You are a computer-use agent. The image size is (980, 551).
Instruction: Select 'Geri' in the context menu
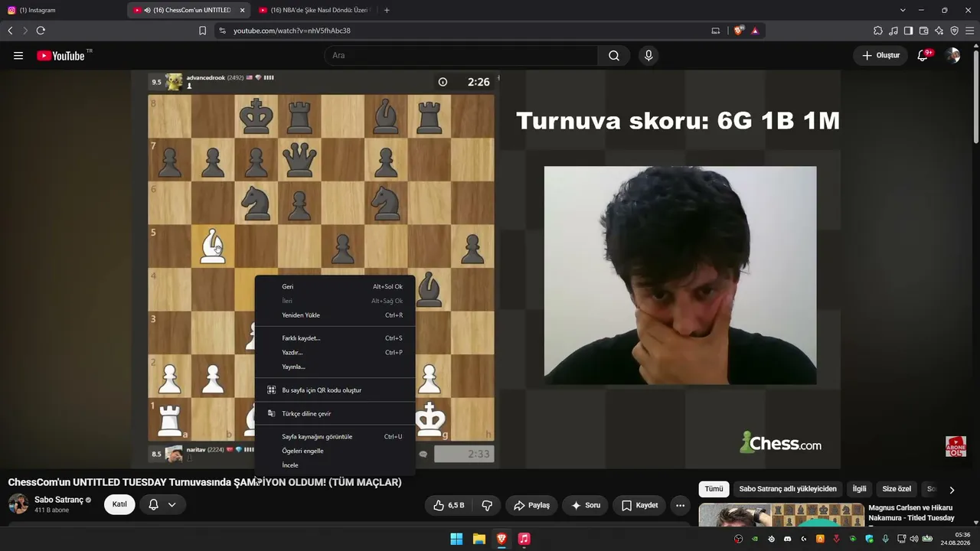pos(335,286)
